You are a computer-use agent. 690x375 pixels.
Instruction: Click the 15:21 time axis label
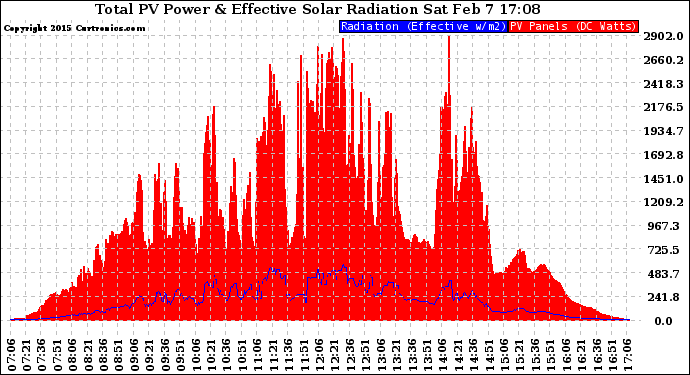(520, 354)
